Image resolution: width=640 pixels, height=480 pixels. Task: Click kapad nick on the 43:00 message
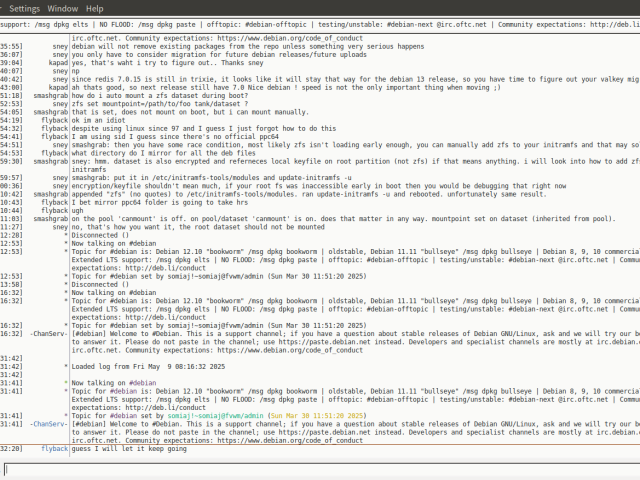pyautogui.click(x=58, y=87)
